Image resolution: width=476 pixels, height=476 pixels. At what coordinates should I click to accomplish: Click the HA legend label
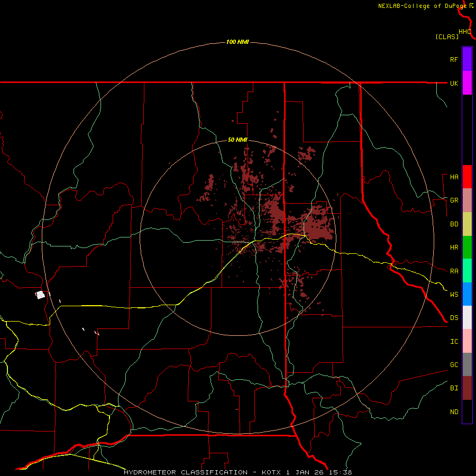click(454, 177)
